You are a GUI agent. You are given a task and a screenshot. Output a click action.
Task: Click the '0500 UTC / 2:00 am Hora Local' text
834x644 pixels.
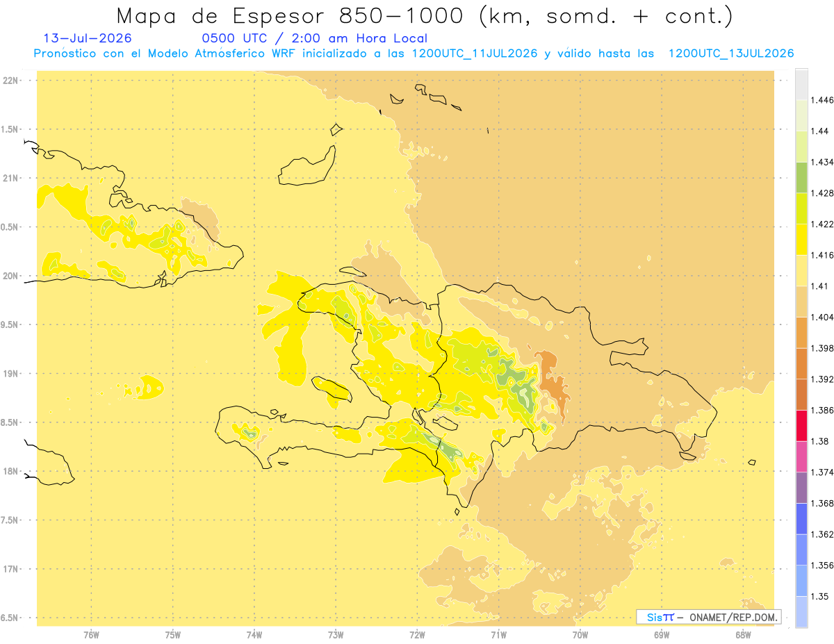point(315,39)
